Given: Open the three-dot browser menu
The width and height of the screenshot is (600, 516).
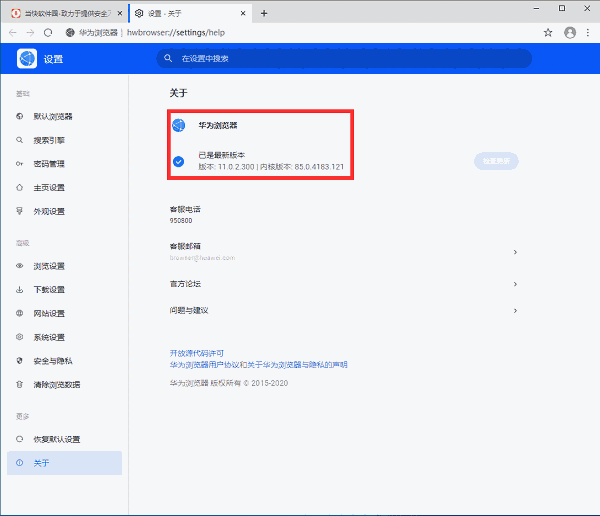Looking at the screenshot, I should point(588,33).
